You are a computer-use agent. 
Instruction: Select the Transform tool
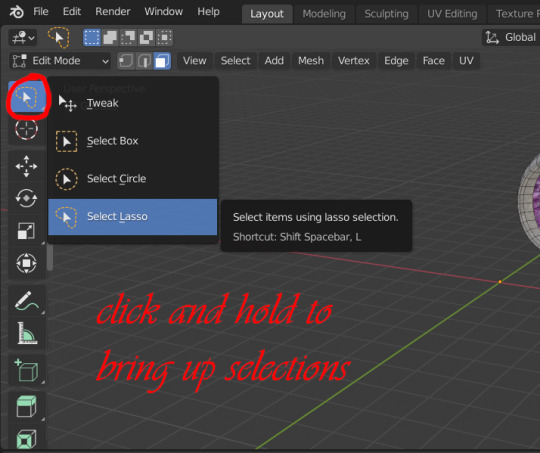(x=27, y=263)
